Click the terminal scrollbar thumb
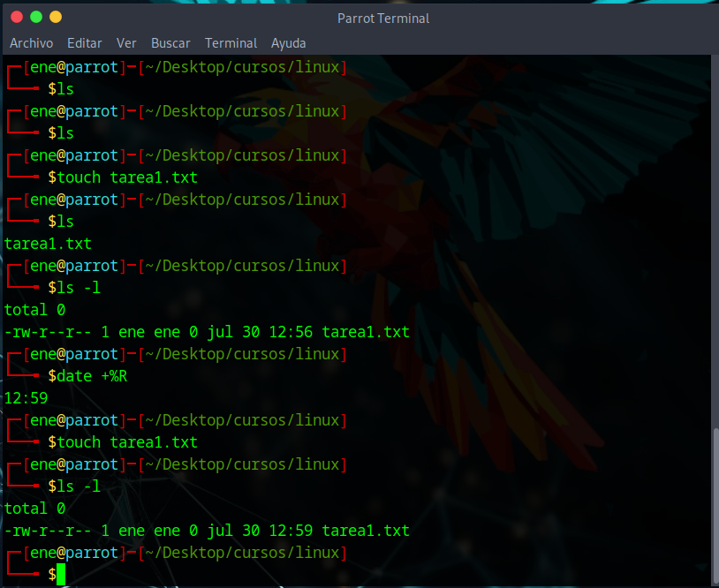The height and width of the screenshot is (588, 719). [714, 503]
